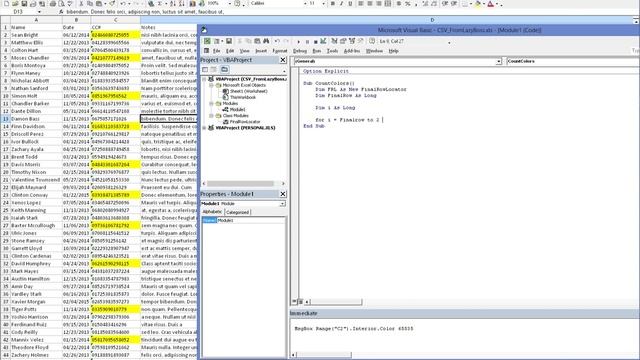The height and width of the screenshot is (360, 640).
Task: Switch to the Categorized tab in Properties
Action: pyautogui.click(x=237, y=212)
